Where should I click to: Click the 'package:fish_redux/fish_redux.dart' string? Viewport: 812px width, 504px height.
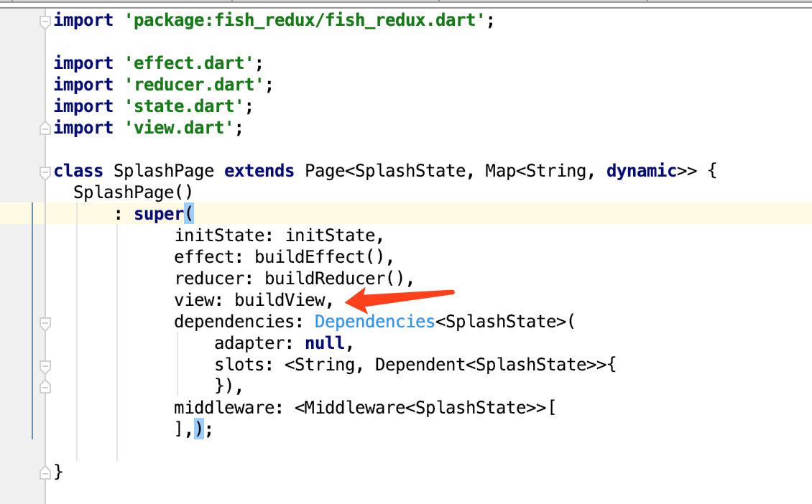click(x=305, y=20)
